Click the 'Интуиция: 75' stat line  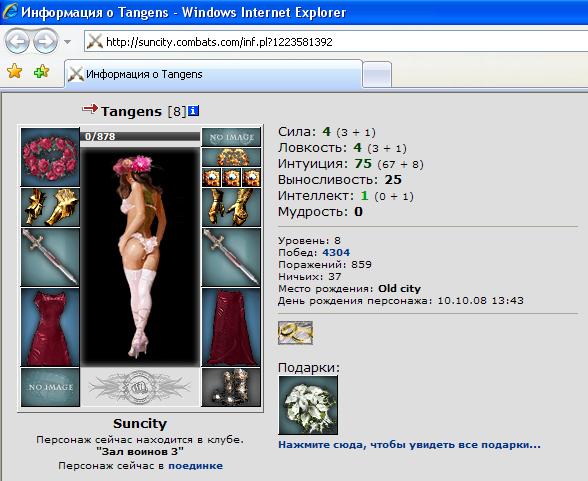[x=351, y=164]
